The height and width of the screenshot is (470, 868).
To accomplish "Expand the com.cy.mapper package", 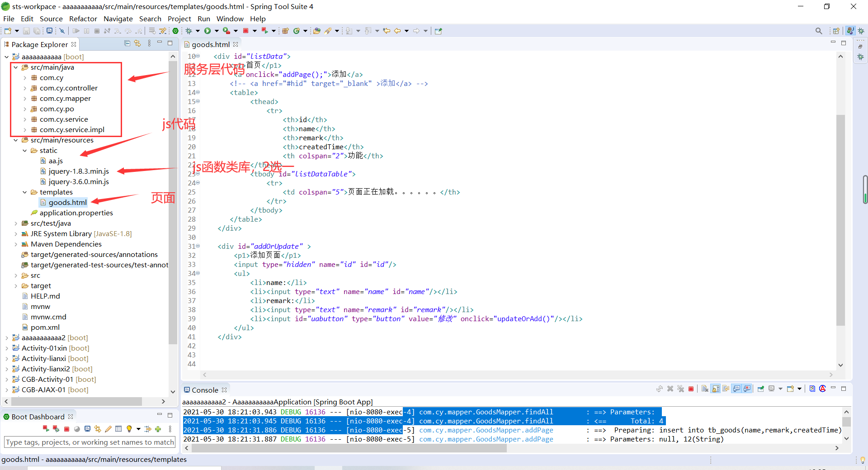I will click(x=24, y=99).
